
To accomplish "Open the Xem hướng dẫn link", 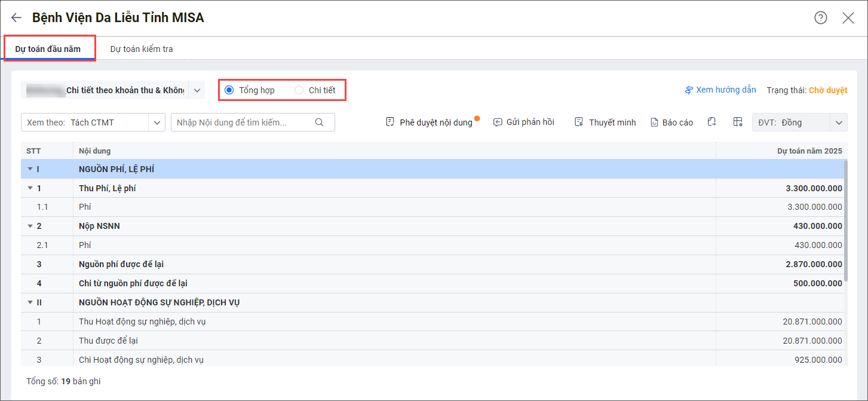I will tap(720, 90).
